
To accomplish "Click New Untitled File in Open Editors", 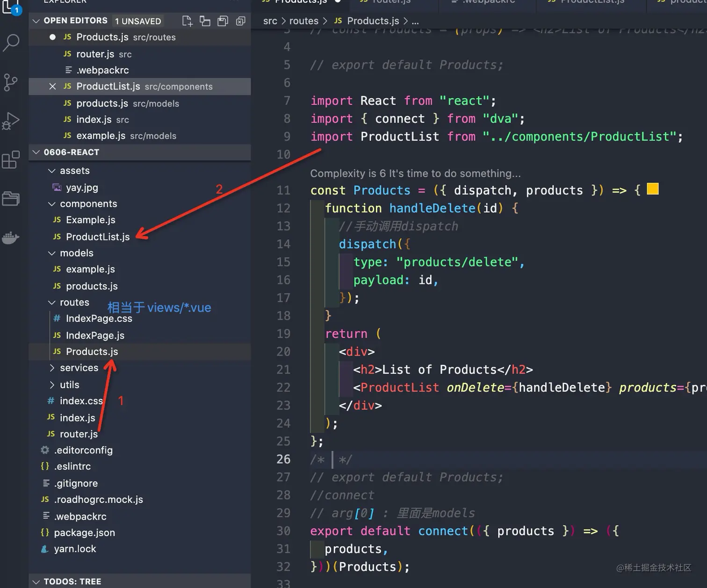I will tap(187, 21).
